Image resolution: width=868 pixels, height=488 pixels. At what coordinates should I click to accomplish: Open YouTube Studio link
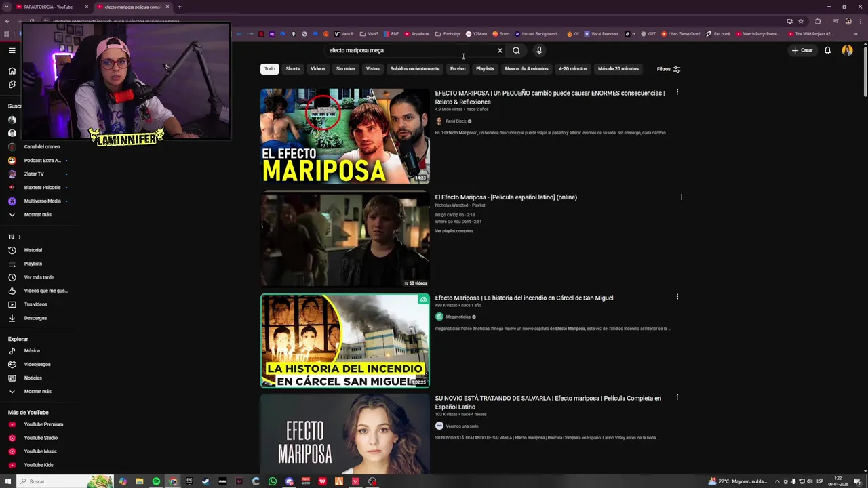(41, 438)
